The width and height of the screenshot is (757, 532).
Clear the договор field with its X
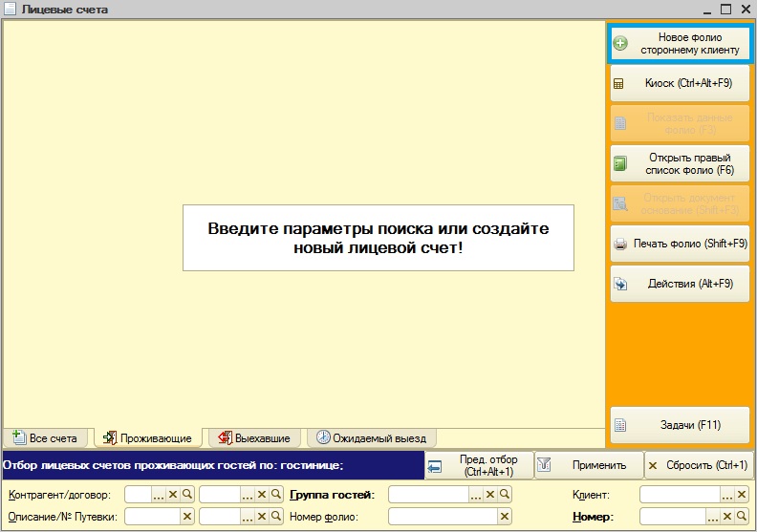point(262,495)
